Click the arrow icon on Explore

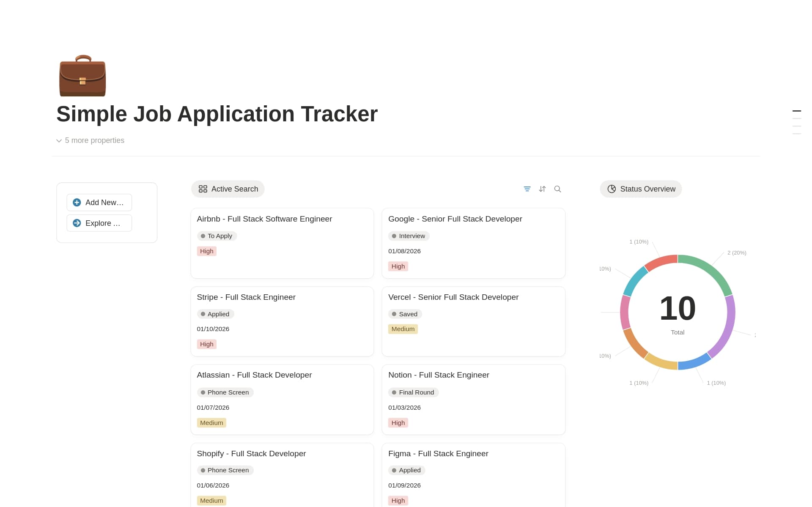click(x=77, y=223)
